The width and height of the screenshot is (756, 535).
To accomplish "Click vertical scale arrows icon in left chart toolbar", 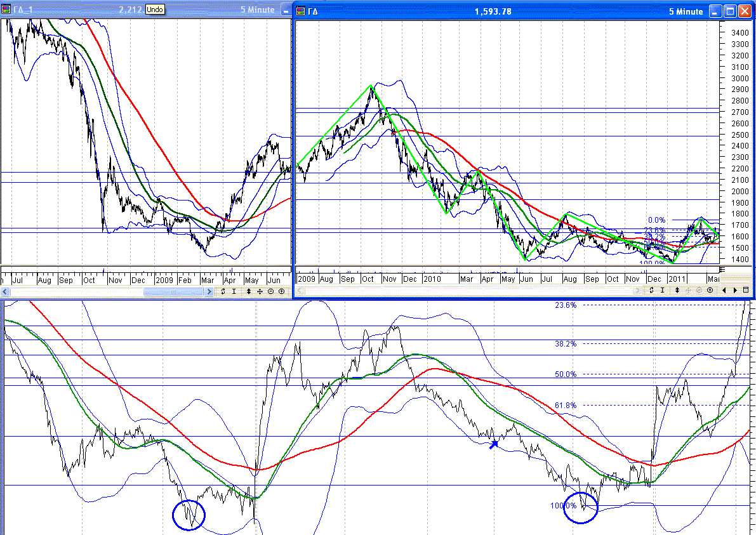I will point(249,291).
